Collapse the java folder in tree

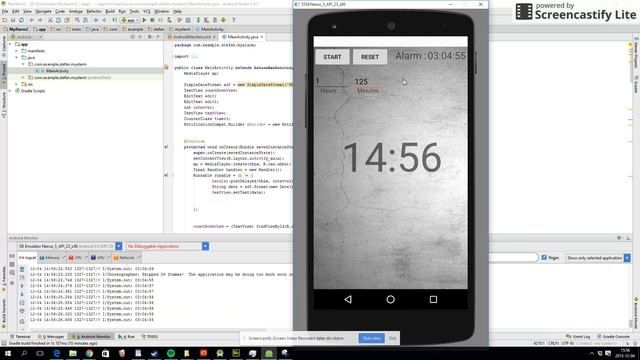pos(17,58)
